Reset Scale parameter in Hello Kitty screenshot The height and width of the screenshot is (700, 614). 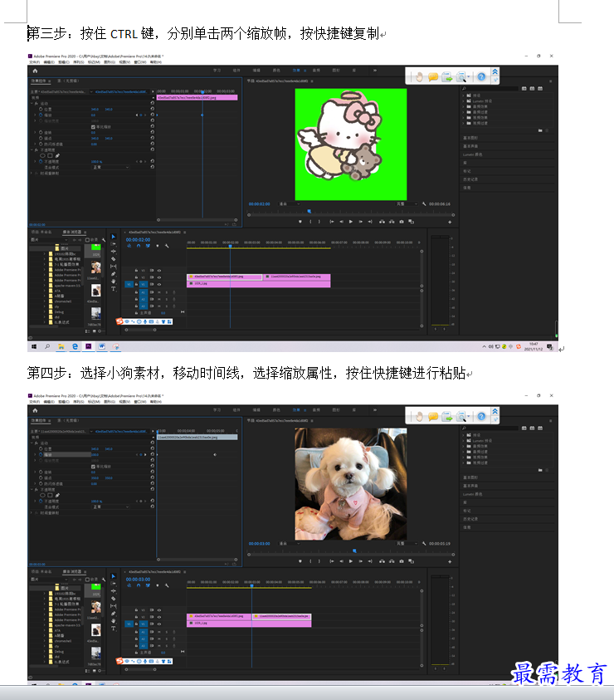[x=152, y=115]
